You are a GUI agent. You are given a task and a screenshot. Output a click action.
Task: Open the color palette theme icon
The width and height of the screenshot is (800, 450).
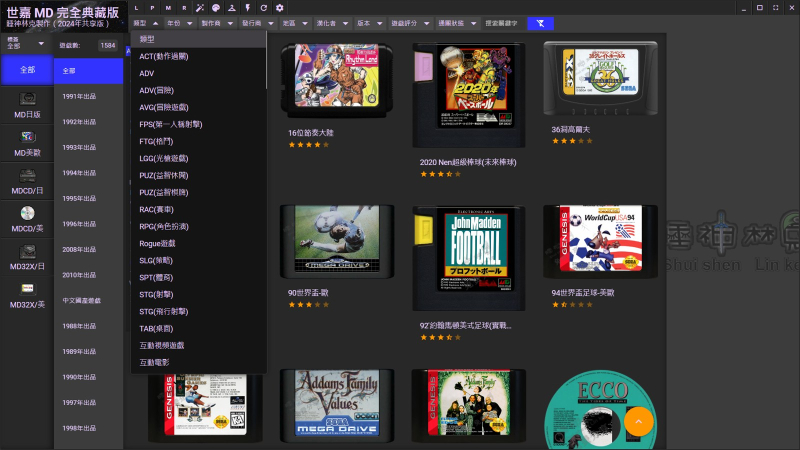tap(215, 8)
